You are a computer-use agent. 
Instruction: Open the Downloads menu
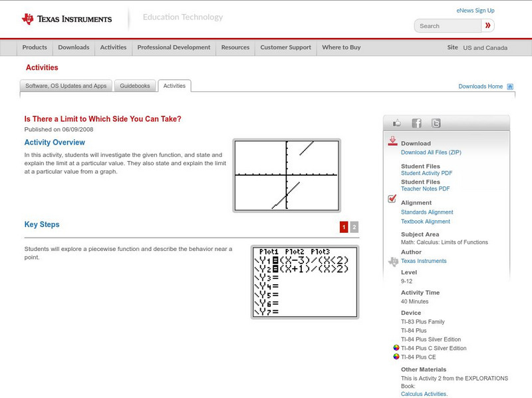tap(74, 47)
